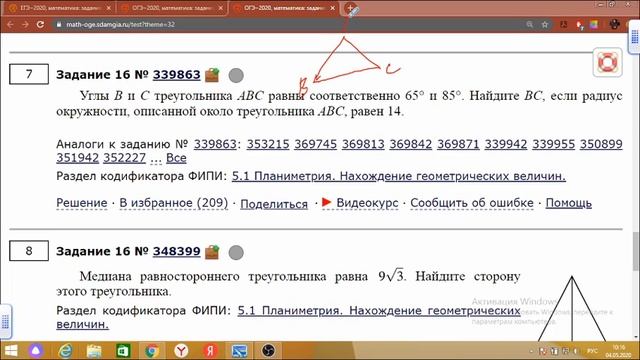This screenshot has height=360, width=640.
Task: Open analog task link 369871
Action: 458,144
